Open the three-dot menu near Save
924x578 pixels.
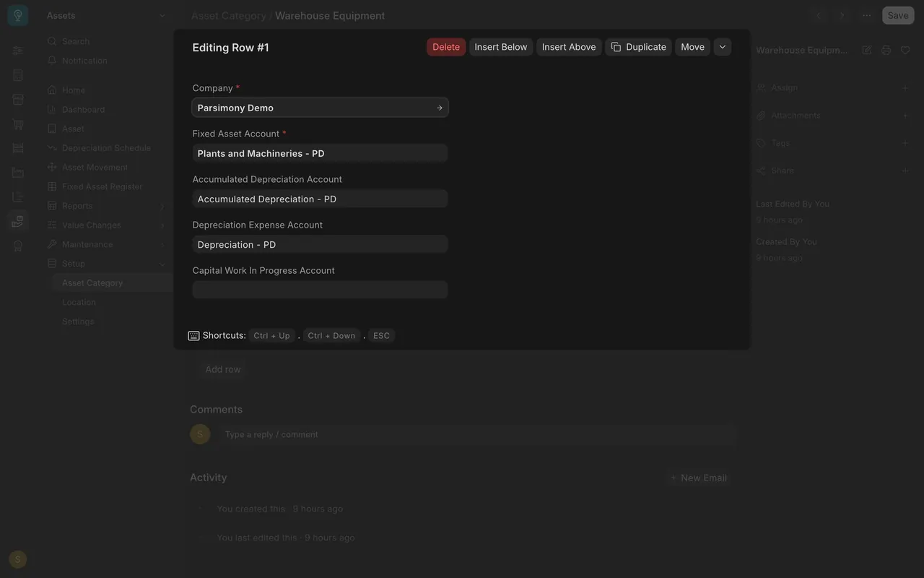point(867,15)
